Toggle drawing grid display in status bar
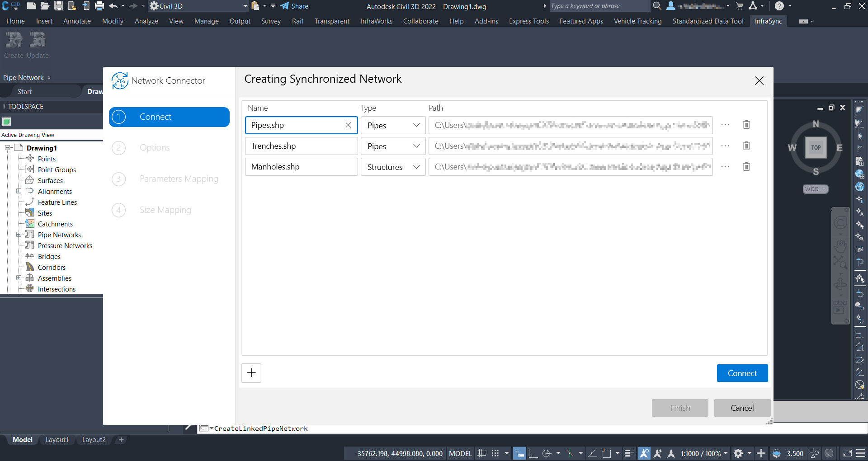The image size is (868, 461). [482, 453]
